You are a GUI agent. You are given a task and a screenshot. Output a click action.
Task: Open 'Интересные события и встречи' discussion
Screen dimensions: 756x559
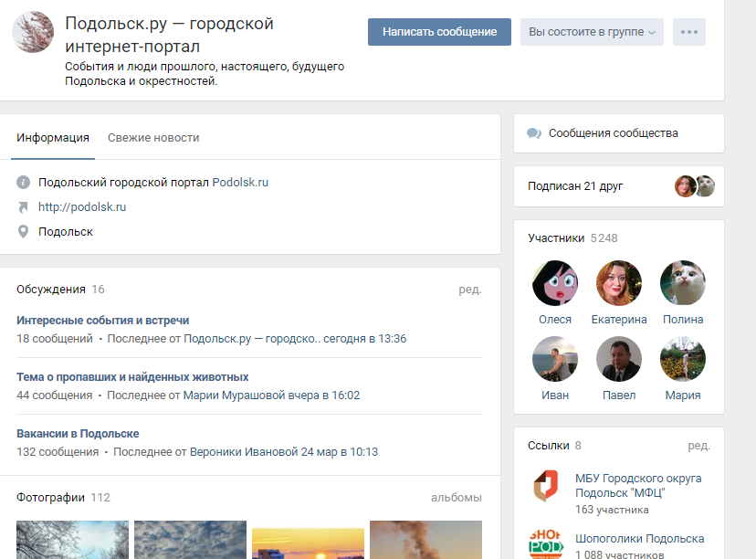(103, 321)
